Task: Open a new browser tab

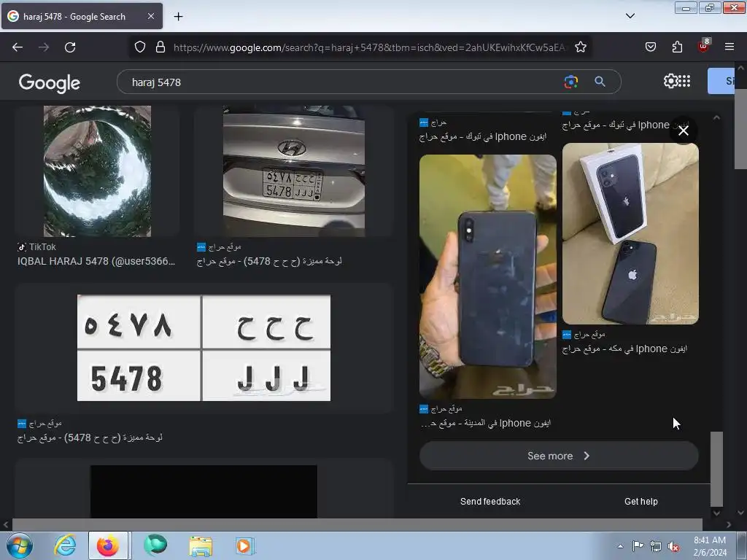Action: click(178, 17)
